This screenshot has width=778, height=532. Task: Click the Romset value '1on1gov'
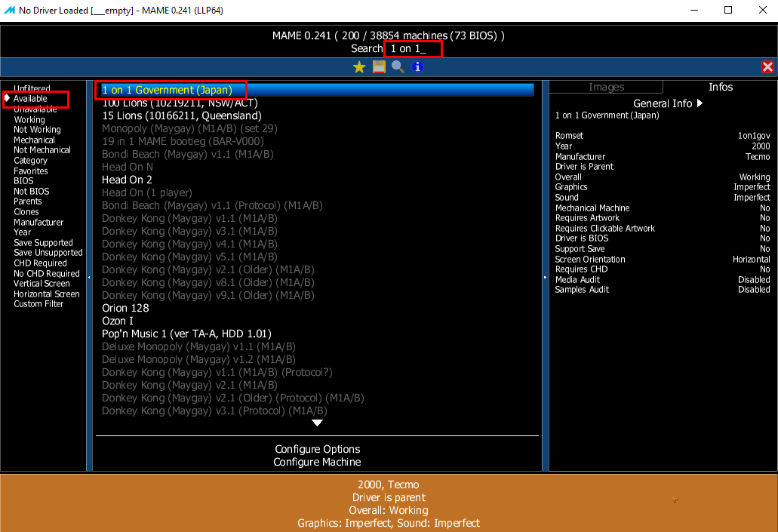754,136
